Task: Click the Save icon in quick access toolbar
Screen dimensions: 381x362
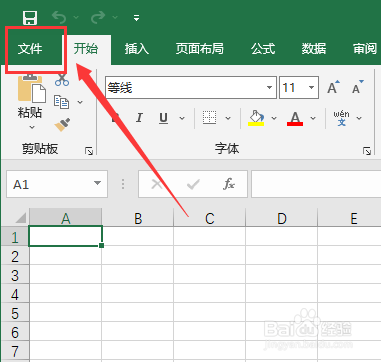Action: pos(30,17)
